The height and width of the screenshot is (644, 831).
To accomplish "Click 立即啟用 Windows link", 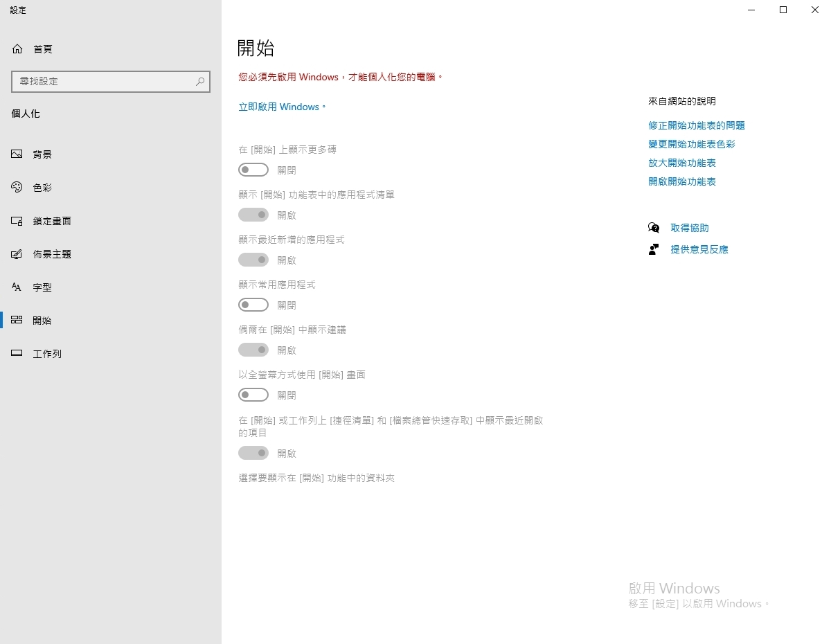I will point(282,107).
